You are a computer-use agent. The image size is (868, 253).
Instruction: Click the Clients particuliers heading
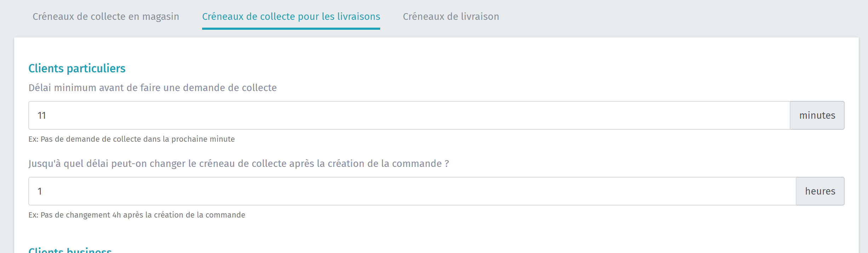(x=77, y=68)
